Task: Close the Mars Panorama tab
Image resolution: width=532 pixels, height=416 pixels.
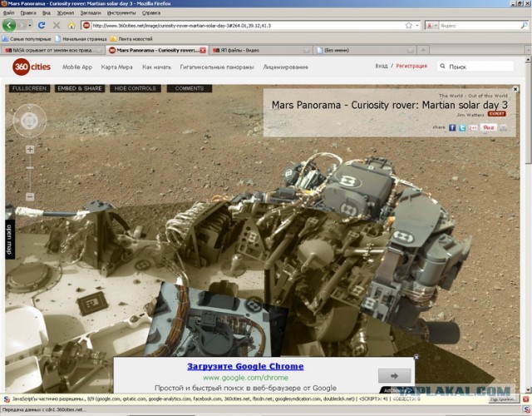Action: tap(203, 50)
